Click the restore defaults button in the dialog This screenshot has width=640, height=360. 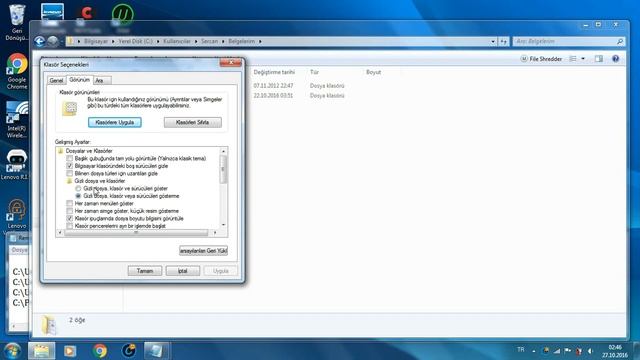point(203,251)
